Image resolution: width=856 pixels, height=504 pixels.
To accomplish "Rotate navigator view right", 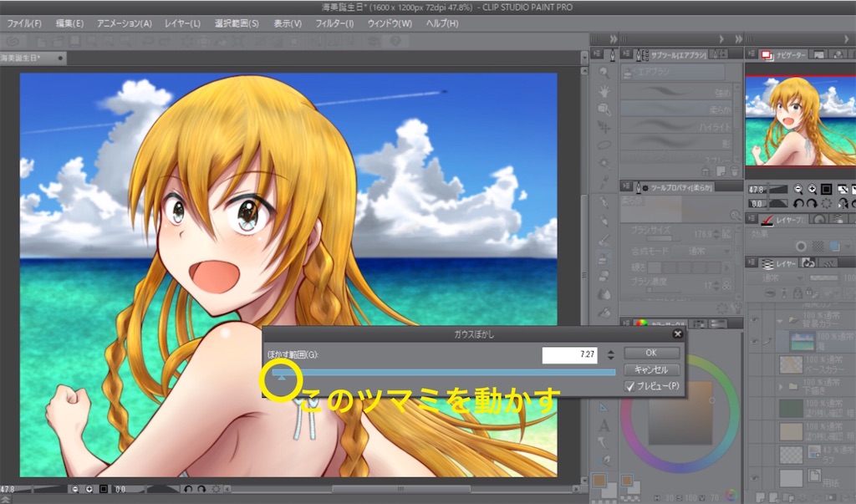I will 813,203.
